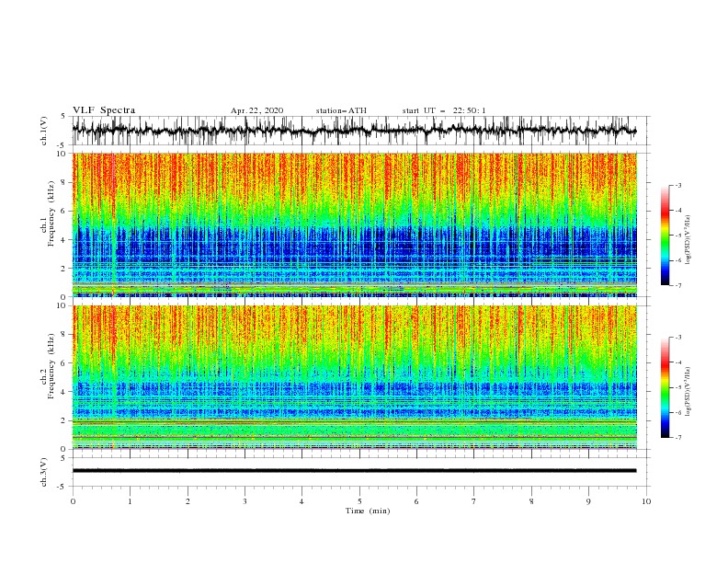Click the "-3" tick on ch.2 colorbar
The width and height of the screenshot is (728, 563).
677,338
